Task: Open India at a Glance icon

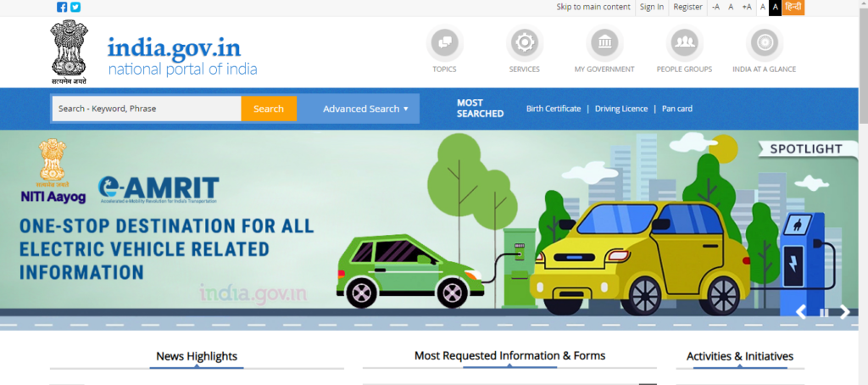Action: (x=765, y=42)
